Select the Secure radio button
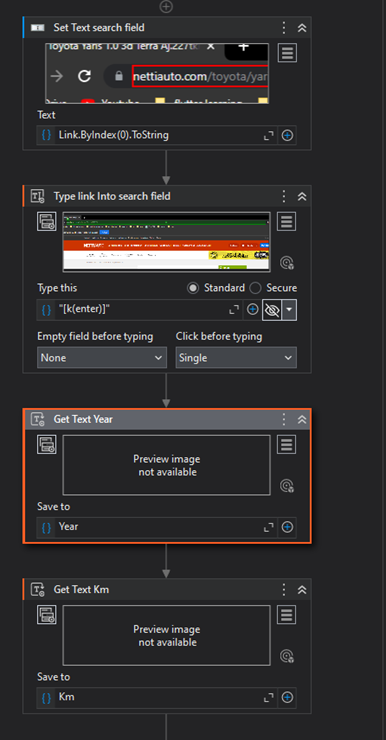 pyautogui.click(x=255, y=288)
